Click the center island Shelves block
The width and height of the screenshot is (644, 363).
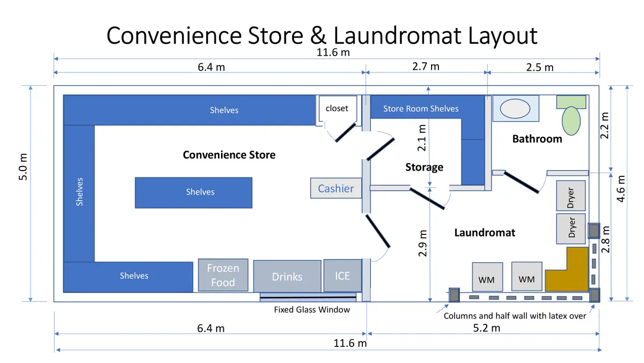pyautogui.click(x=193, y=192)
